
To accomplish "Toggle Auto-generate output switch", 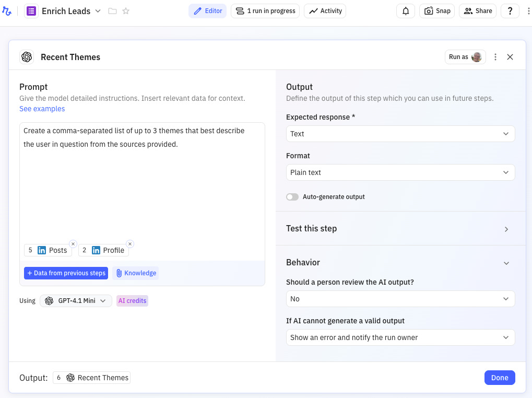I will pos(292,197).
